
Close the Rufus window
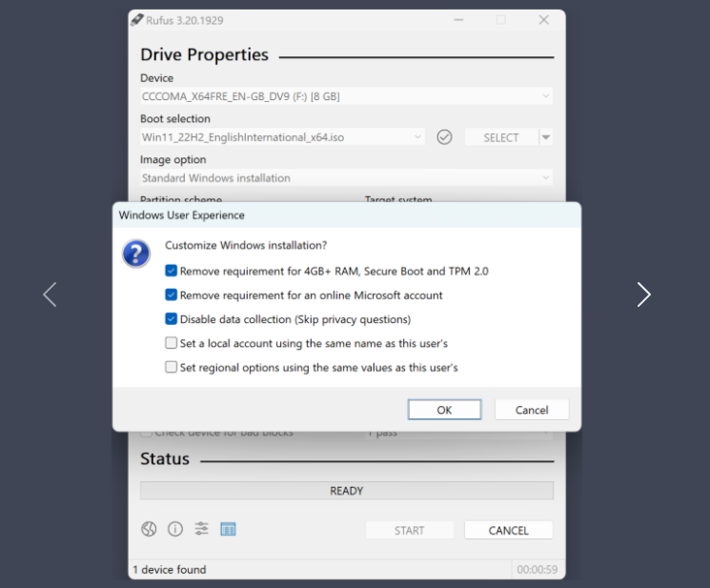[544, 20]
